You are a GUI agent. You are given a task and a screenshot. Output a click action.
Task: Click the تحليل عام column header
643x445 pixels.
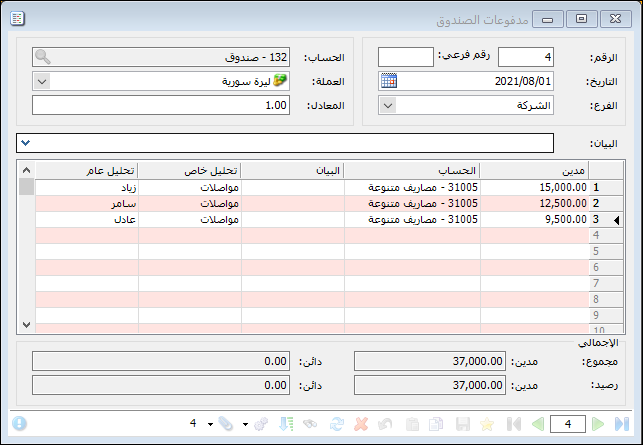pos(87,171)
